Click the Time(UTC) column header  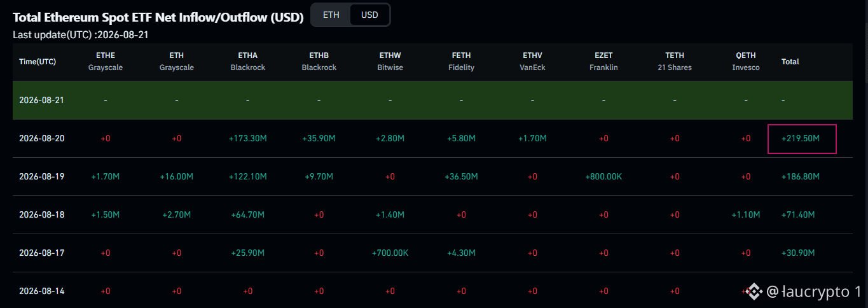pyautogui.click(x=38, y=62)
